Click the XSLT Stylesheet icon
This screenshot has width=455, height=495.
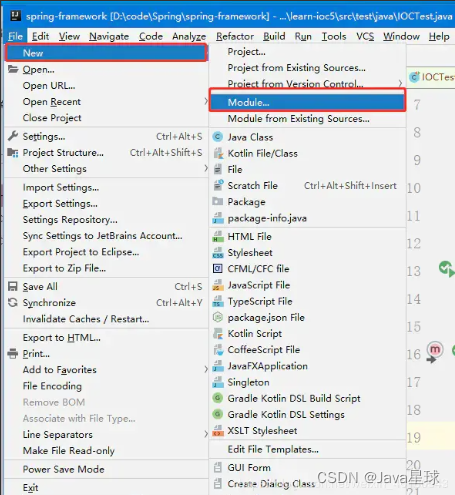pos(218,431)
